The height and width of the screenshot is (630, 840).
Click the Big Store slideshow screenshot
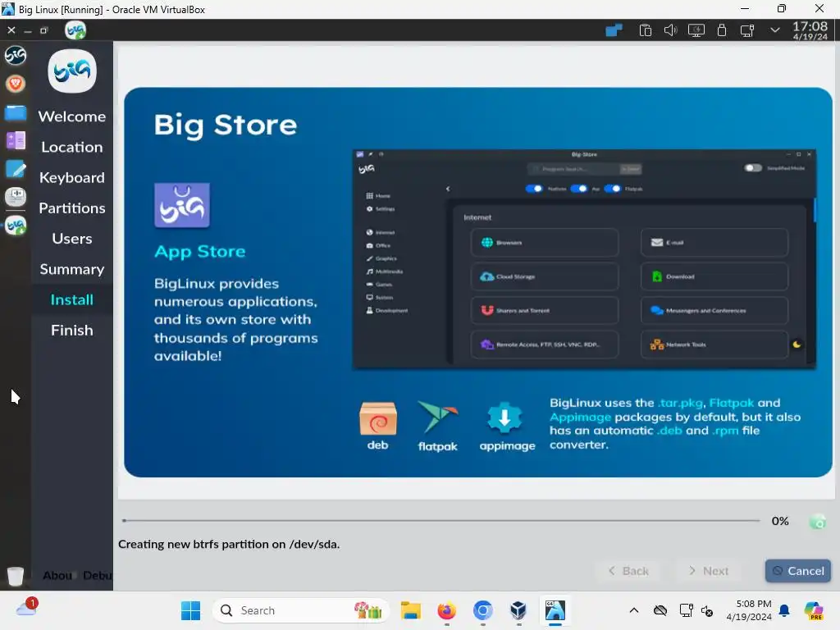click(x=584, y=259)
